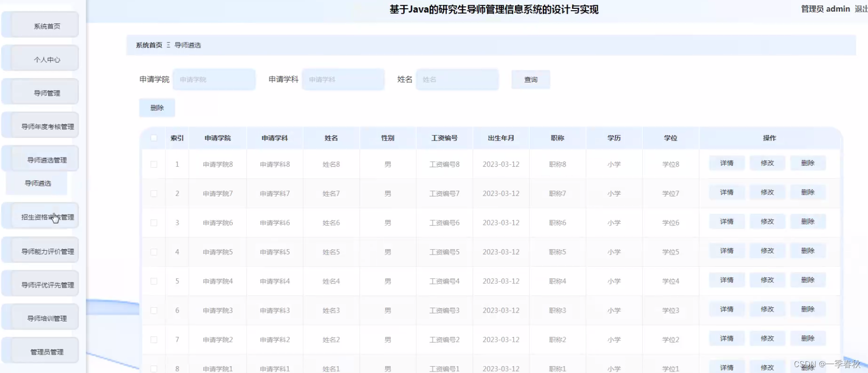Click the 工资编号 column header
868x373 pixels.
point(444,138)
